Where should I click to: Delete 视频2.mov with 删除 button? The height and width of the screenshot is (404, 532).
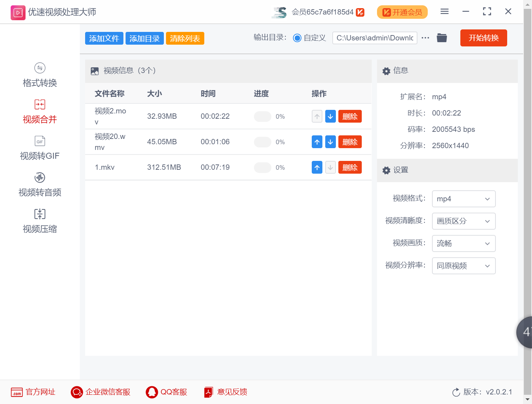(350, 116)
